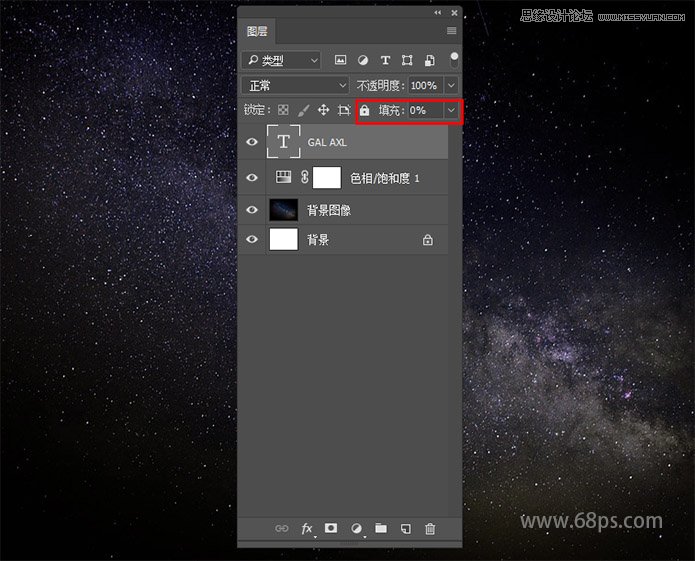Image resolution: width=695 pixels, height=561 pixels.
Task: Open the 填充 fill slider arrow
Action: (451, 110)
